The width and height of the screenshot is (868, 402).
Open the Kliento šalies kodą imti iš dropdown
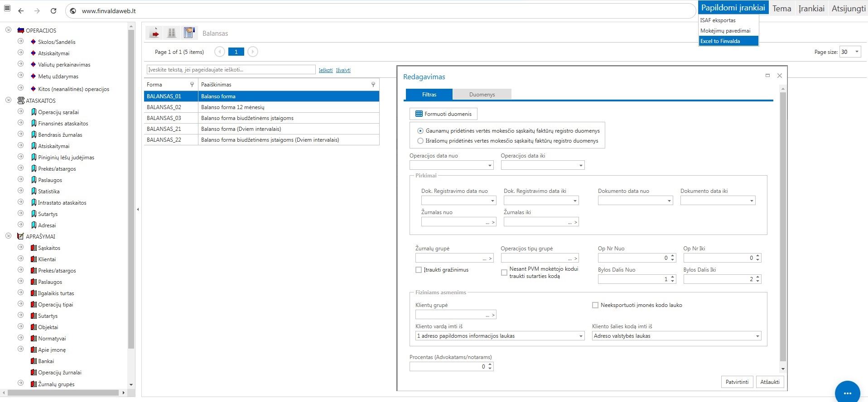[757, 336]
